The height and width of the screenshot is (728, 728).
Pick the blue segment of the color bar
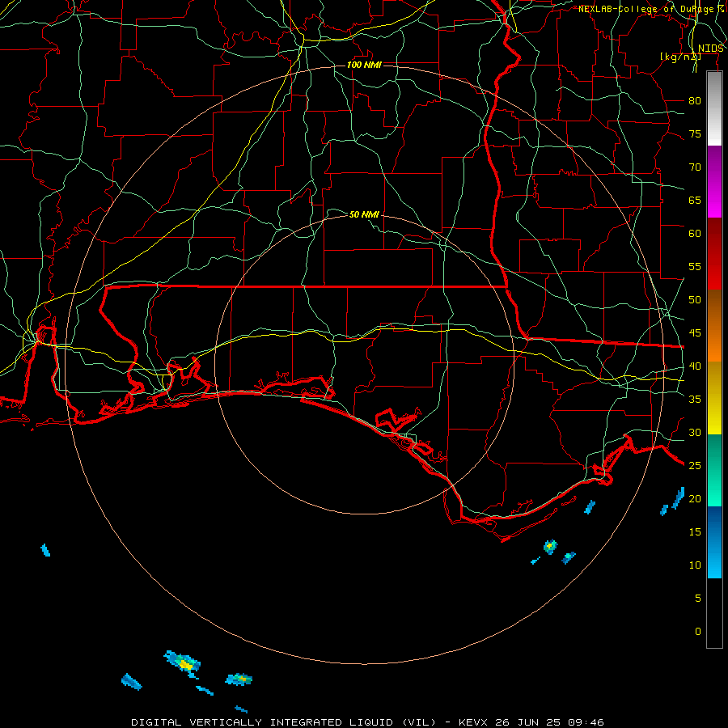[714, 542]
